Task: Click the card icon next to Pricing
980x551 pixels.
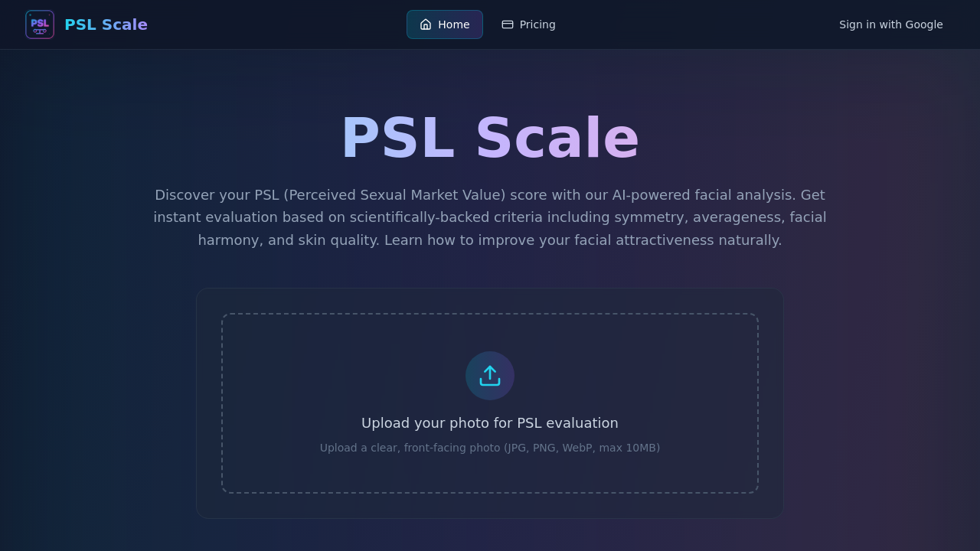Action: click(x=507, y=24)
